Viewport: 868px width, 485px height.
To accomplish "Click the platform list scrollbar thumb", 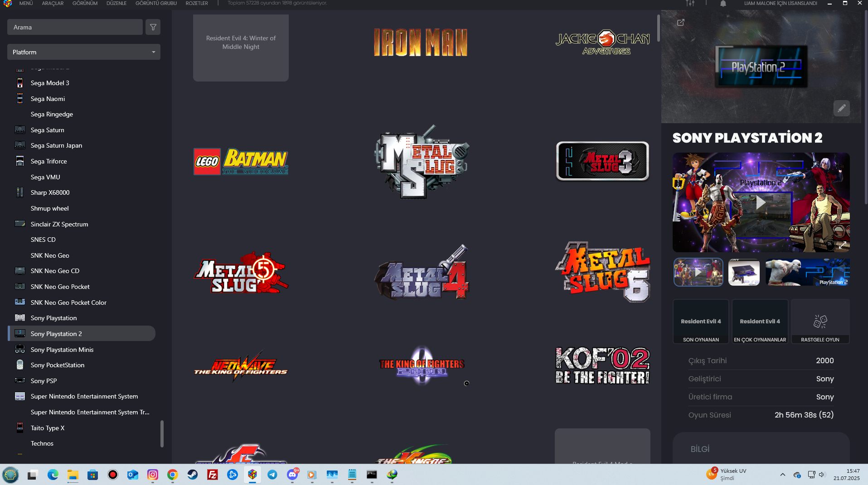I will pos(162,434).
